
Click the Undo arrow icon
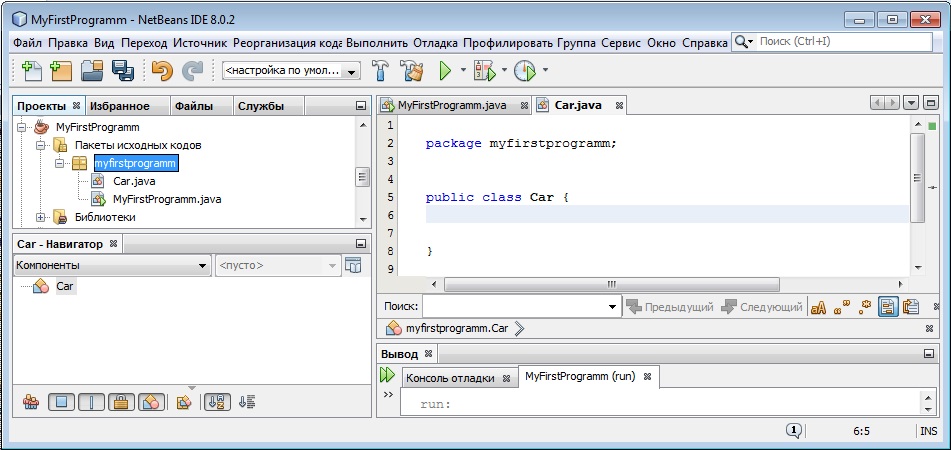pyautogui.click(x=163, y=71)
